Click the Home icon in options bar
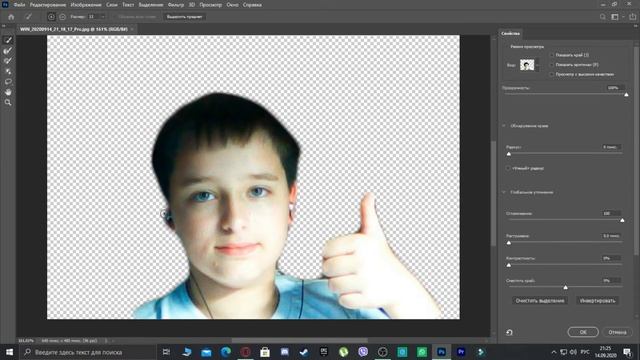 [11, 17]
